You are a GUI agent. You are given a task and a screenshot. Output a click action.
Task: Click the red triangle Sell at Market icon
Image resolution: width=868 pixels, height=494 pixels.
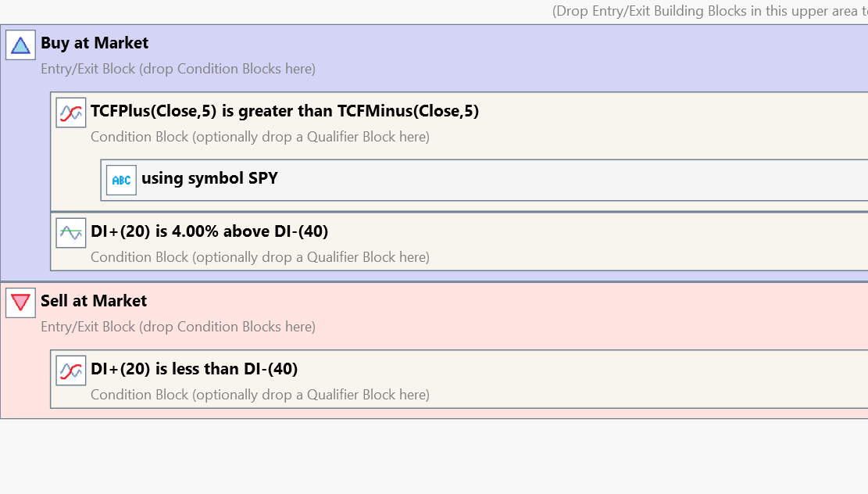[20, 302]
